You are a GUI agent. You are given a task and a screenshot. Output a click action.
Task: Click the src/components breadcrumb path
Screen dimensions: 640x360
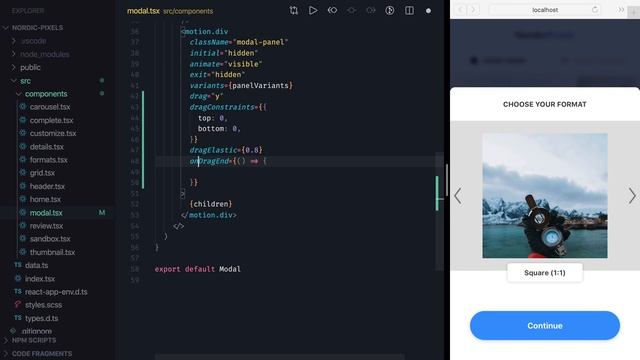pyautogui.click(x=188, y=11)
